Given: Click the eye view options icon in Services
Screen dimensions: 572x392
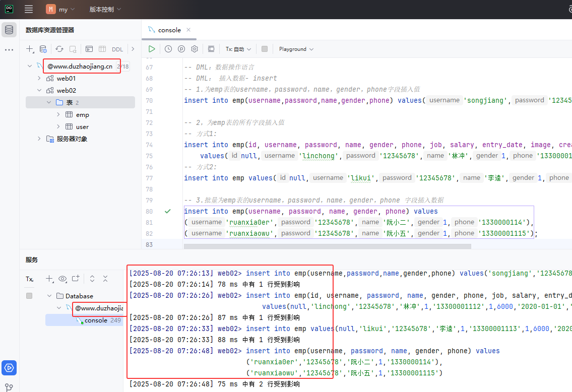Looking at the screenshot, I should click(62, 279).
